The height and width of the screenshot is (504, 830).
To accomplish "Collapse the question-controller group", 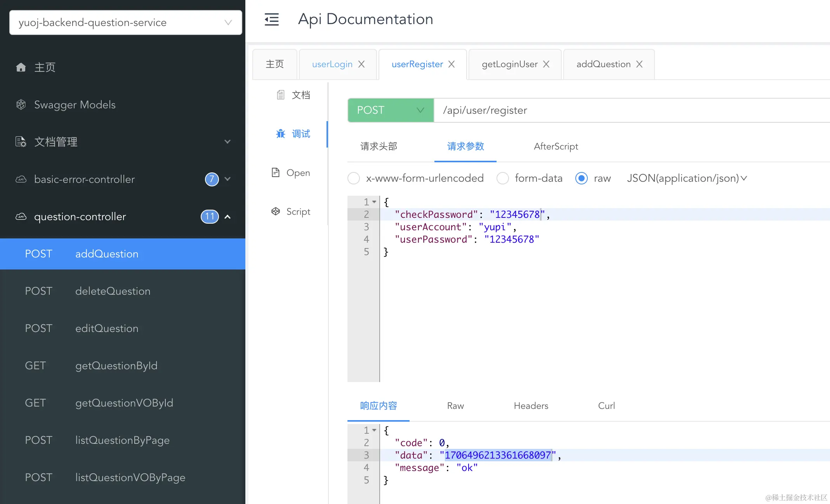I will 227,217.
